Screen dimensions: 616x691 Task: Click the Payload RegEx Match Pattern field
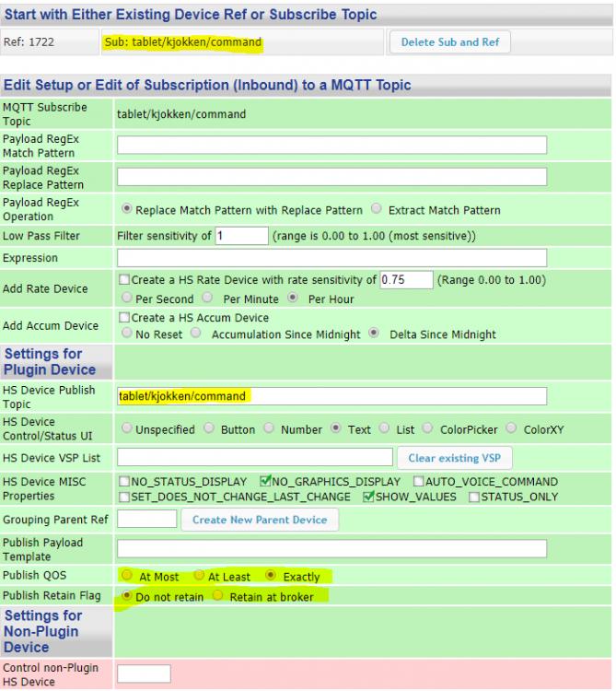[x=331, y=146]
